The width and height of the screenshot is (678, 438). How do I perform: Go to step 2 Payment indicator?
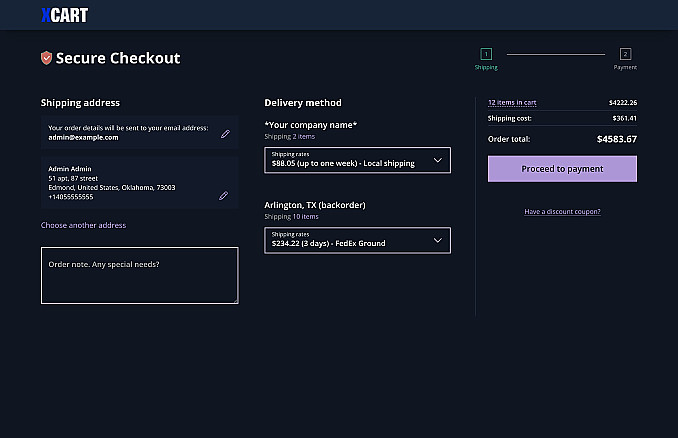click(625, 54)
